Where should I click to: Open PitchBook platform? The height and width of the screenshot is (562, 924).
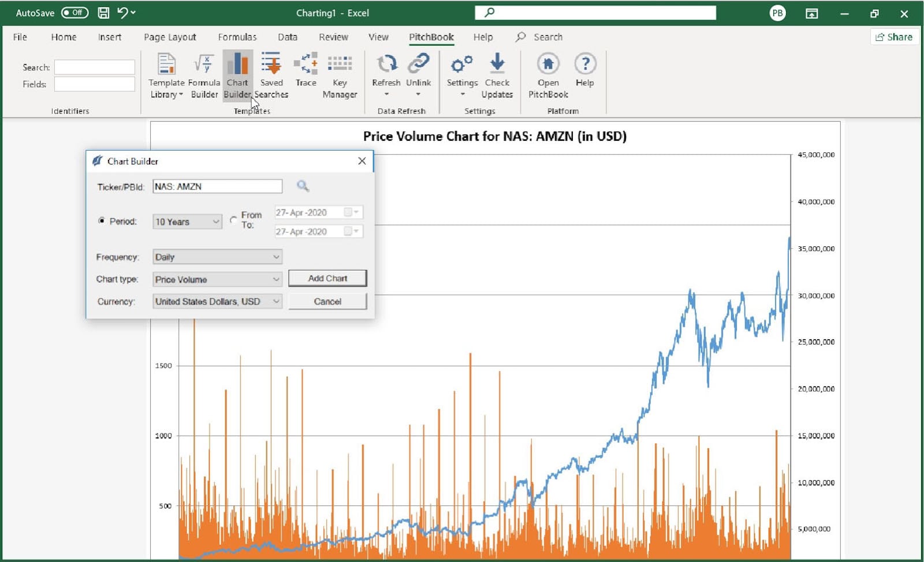click(548, 76)
